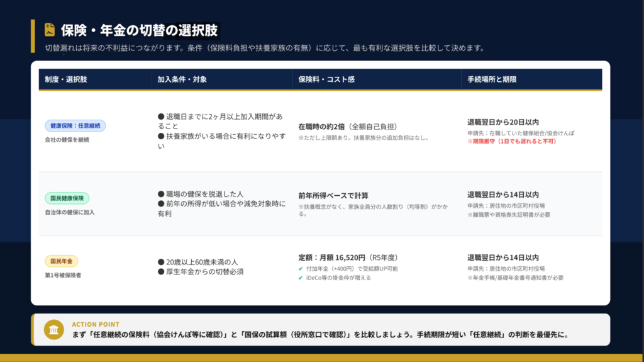The width and height of the screenshot is (644, 362).
Task: Click the 保険料・コスト感 column header
Action: click(x=326, y=80)
